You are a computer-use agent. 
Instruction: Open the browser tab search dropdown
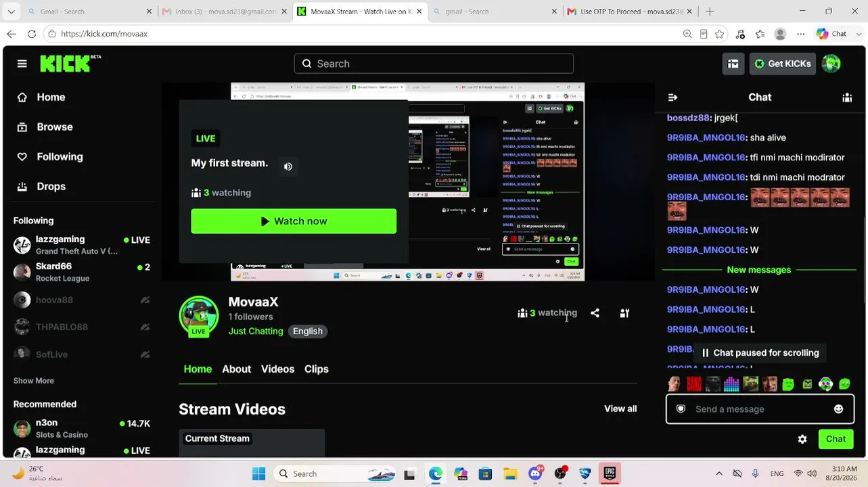coord(11,11)
